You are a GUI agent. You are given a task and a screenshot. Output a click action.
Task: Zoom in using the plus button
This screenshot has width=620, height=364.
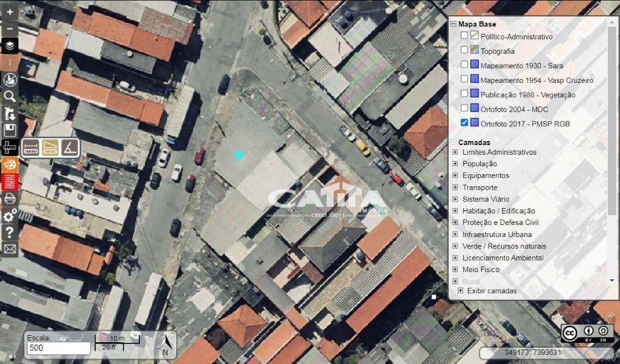coord(10,12)
